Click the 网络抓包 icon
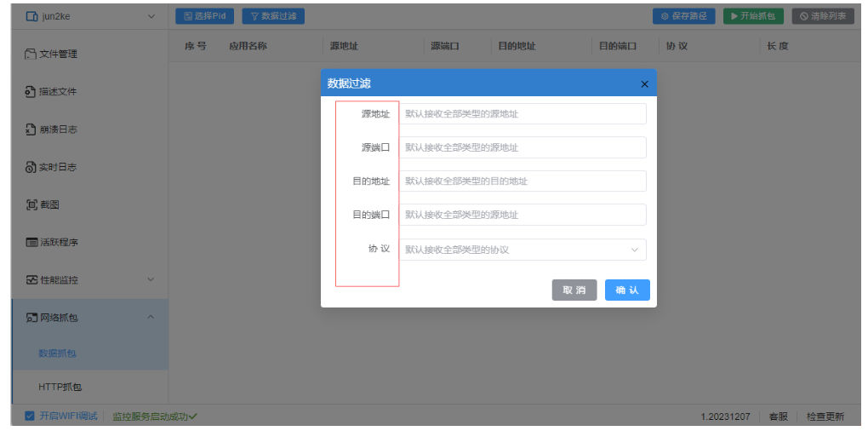The height and width of the screenshot is (431, 868). point(31,318)
